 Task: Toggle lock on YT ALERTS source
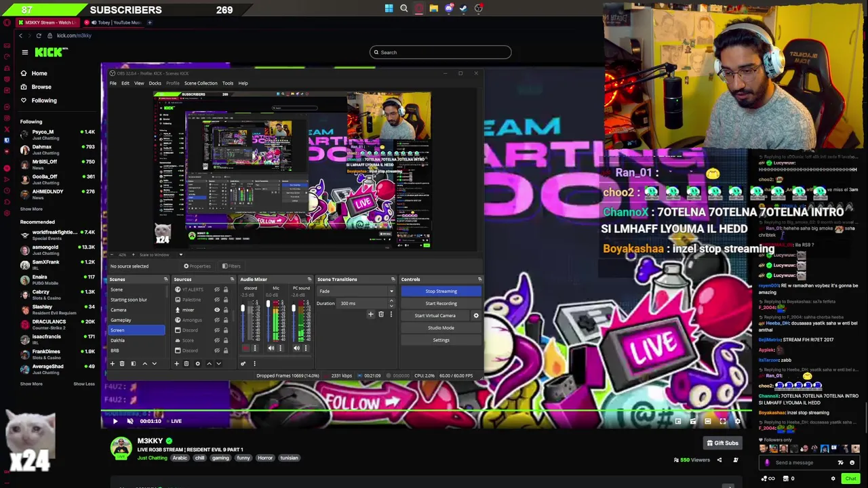pos(226,289)
